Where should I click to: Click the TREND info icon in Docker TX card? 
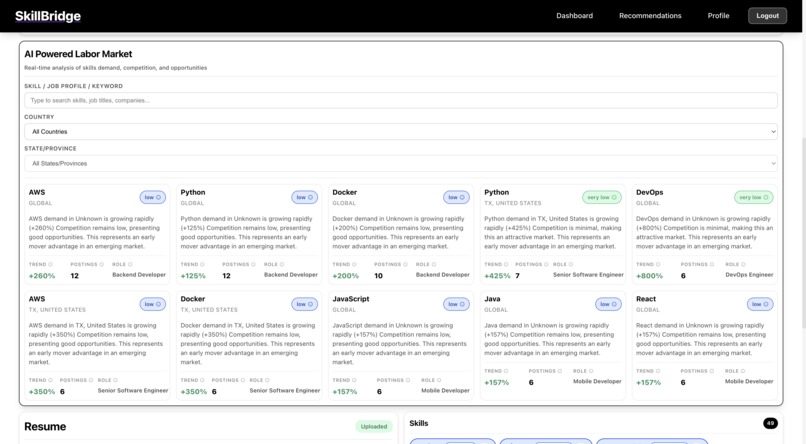click(202, 380)
